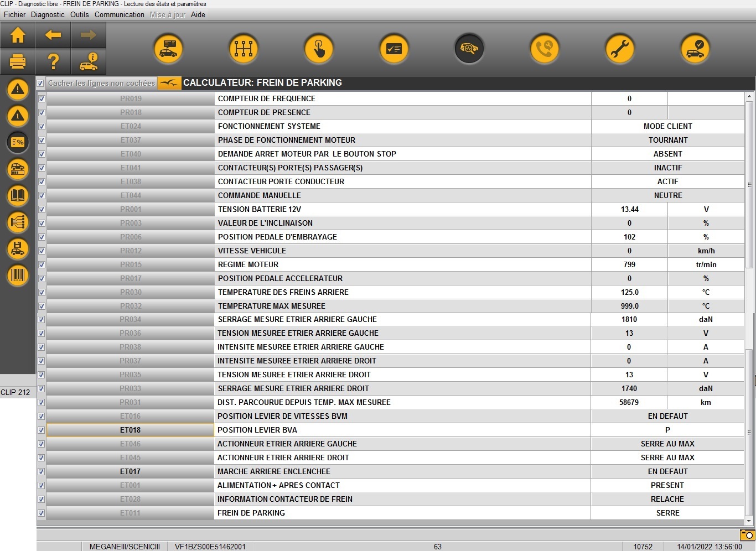
Task: Open the Aide menu
Action: tap(198, 14)
